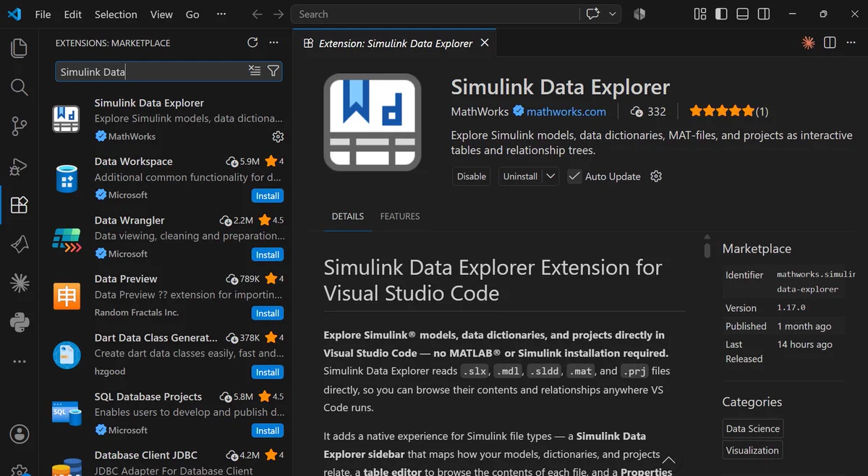Switch to the DETAILS tab
This screenshot has height=476, width=868.
coord(347,216)
